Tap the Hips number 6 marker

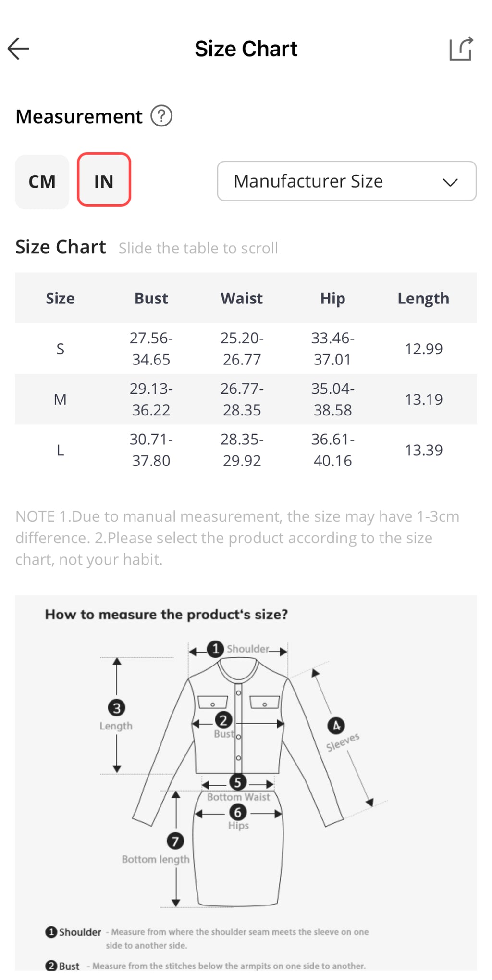[238, 813]
